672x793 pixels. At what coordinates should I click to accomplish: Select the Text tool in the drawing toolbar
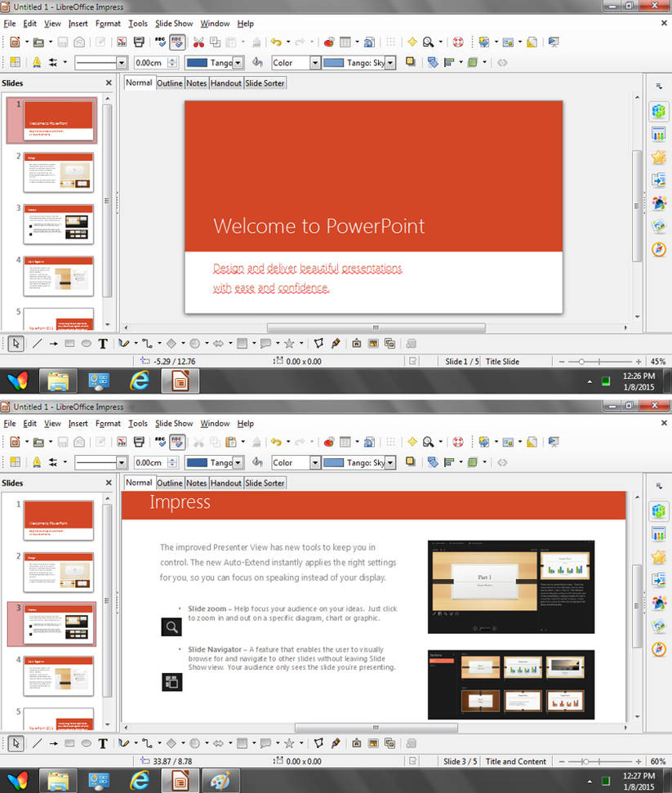pos(103,344)
